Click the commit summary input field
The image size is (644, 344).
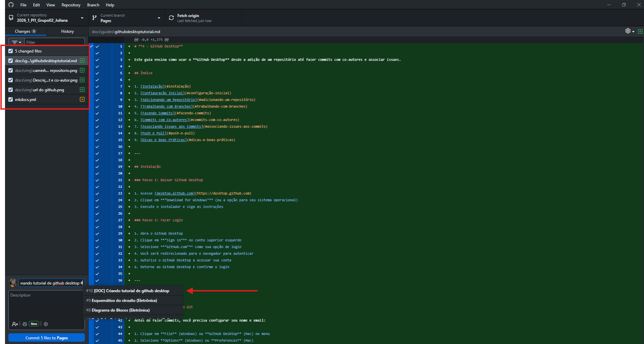click(51, 283)
